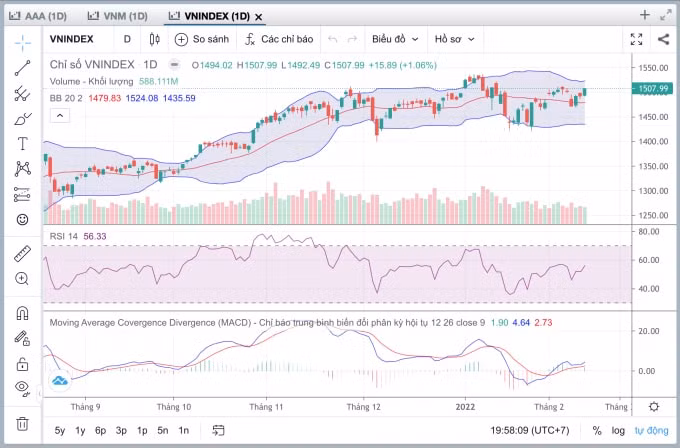Set time range to 5y
Image resolution: width=680 pixels, height=448 pixels.
coord(60,431)
